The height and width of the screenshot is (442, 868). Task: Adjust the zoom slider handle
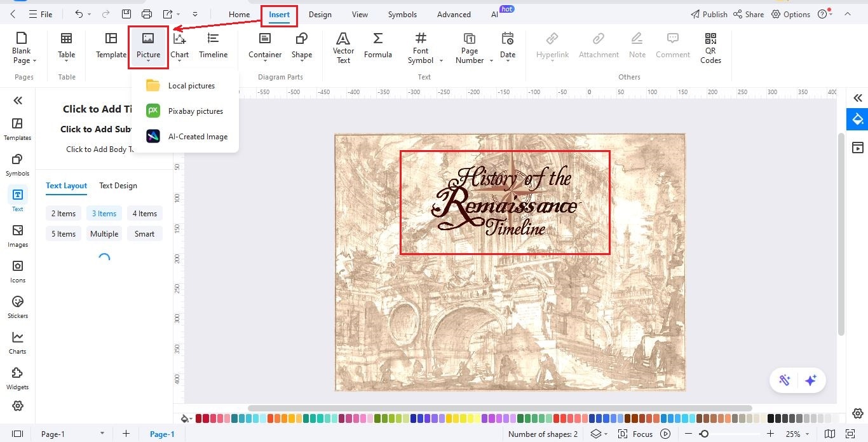pyautogui.click(x=703, y=434)
